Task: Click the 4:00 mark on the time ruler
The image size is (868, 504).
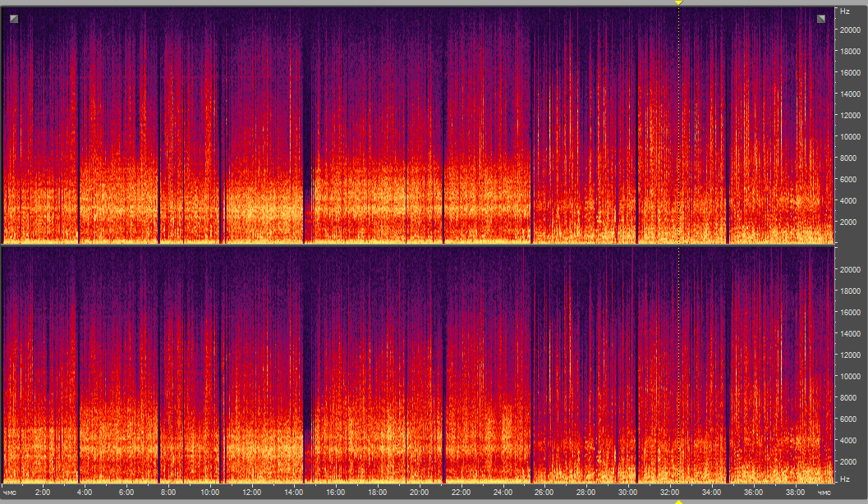Action: [84, 493]
